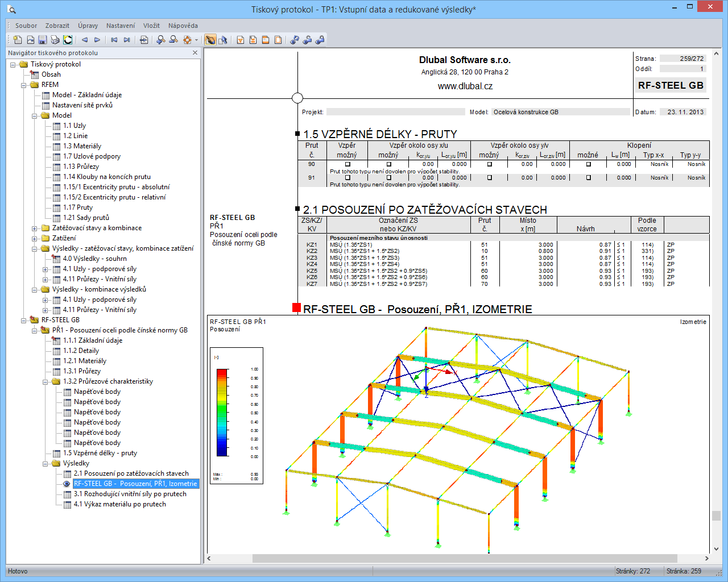Viewport: 728px width, 582px height.
Task: Select 4.1 Výkaz materiálu po prutech
Action: (x=120, y=504)
